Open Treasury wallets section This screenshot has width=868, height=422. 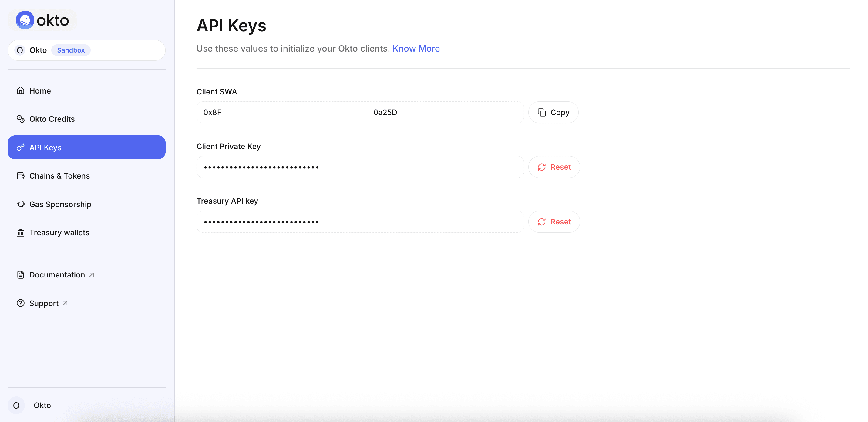(87, 233)
